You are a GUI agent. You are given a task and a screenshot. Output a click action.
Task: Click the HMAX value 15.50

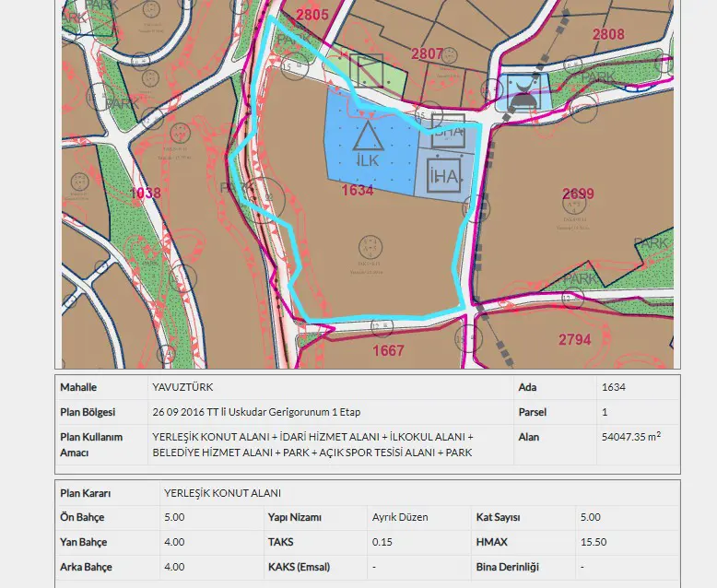[594, 542]
